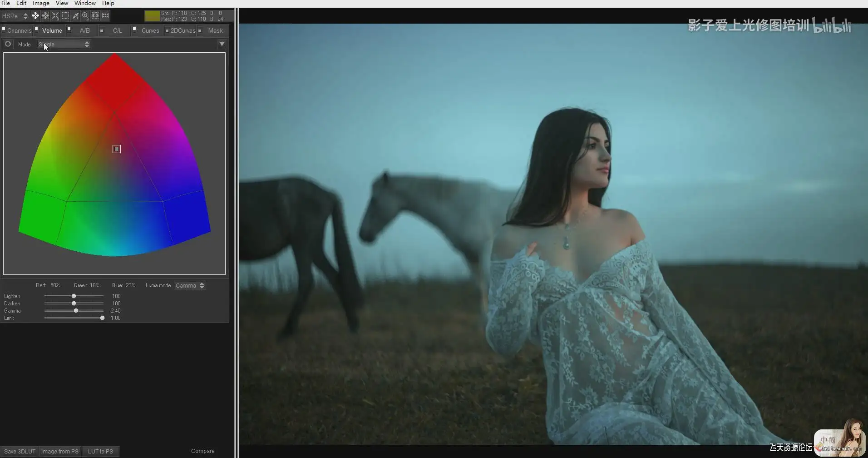Screen dimensions: 868x458
Task: Click the shrink arrows-inward icon
Action: tap(55, 15)
